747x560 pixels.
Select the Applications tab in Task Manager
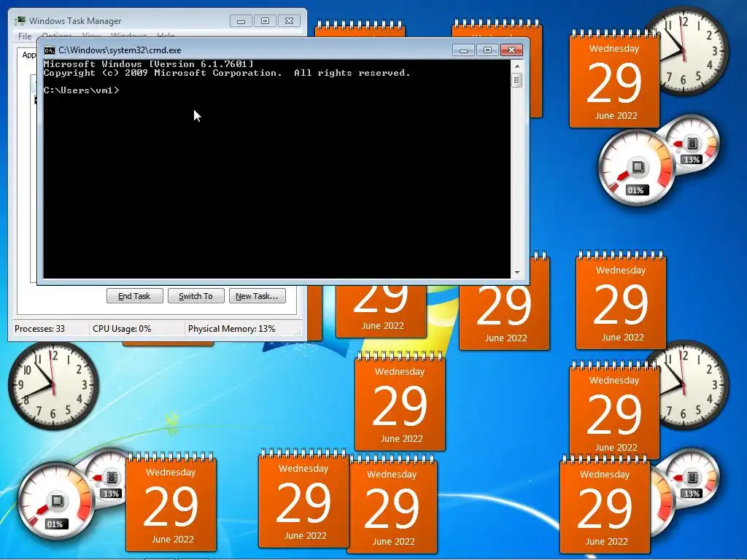click(x=28, y=55)
